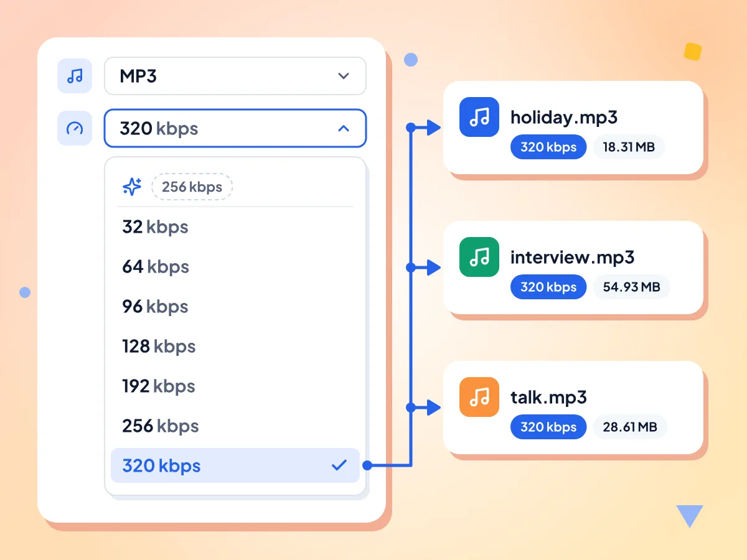Click the 320 kbps badge on talk.mp3

(548, 427)
